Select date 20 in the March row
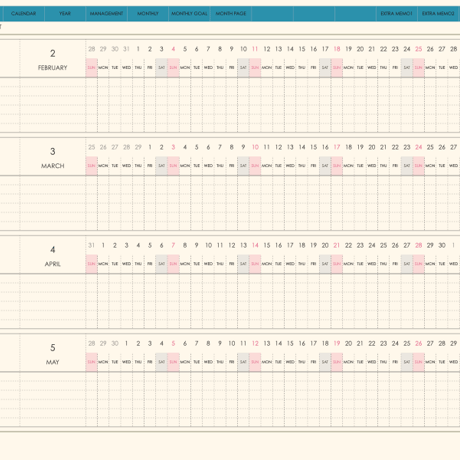Screen dimensions: 460x460 pyautogui.click(x=372, y=147)
